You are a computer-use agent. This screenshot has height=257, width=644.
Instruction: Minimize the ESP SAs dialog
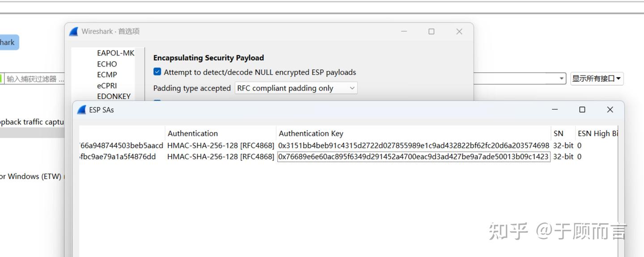(x=555, y=110)
